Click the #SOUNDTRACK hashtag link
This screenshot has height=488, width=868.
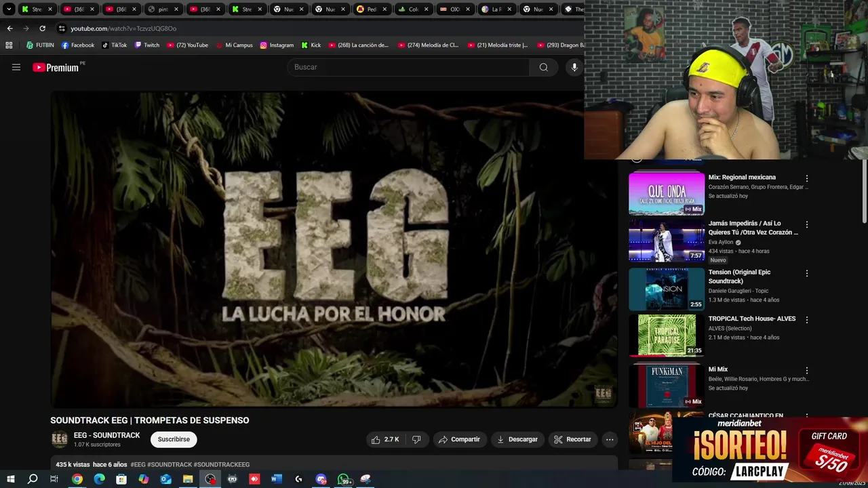(x=170, y=465)
